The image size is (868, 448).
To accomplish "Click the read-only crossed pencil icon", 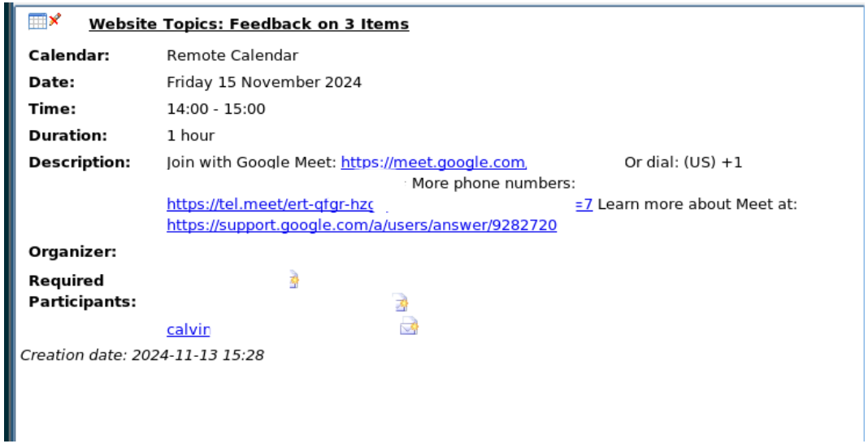I will [x=54, y=21].
